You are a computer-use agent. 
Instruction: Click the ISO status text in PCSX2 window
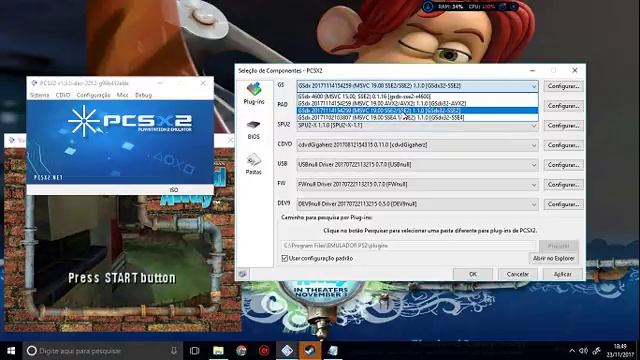point(173,190)
